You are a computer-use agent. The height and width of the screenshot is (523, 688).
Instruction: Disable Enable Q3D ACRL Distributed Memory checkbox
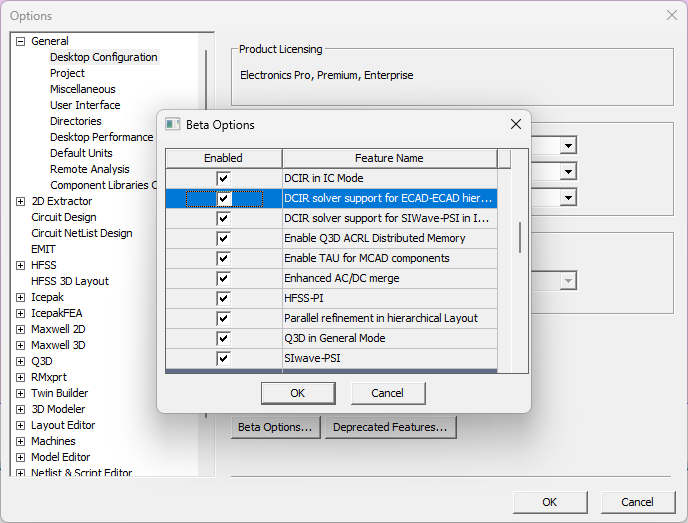tap(223, 238)
